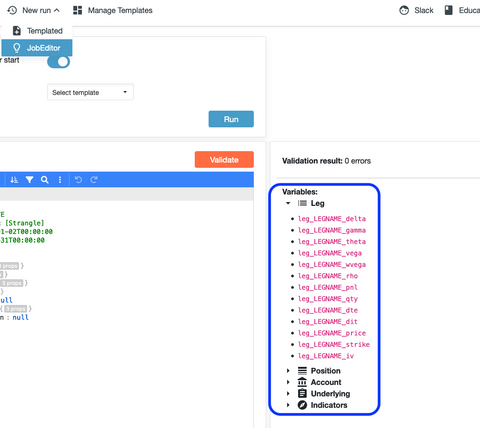Click the Slack icon in header

tap(404, 11)
